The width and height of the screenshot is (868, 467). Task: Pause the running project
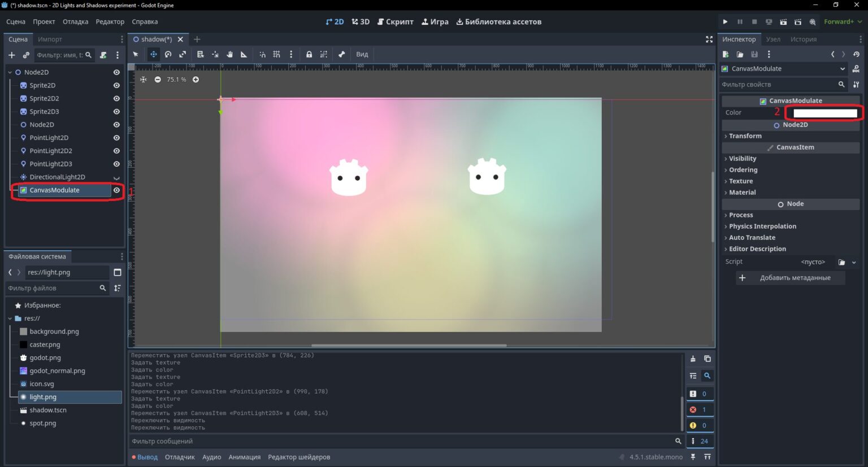[x=740, y=21]
